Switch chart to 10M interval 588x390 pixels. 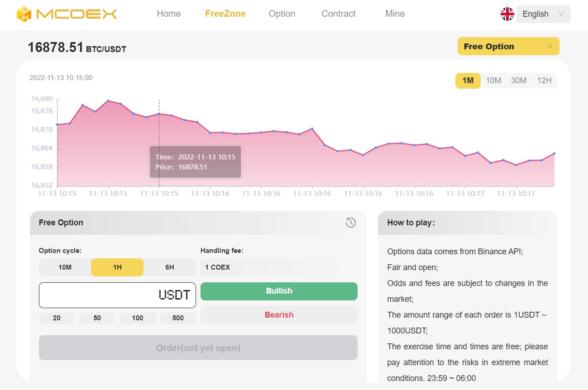[x=493, y=81]
